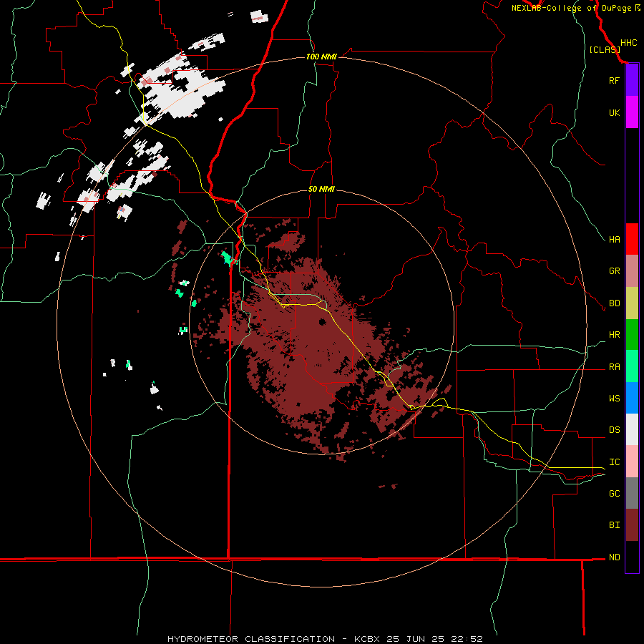
Task: Click the UK legend label
Action: 614,112
